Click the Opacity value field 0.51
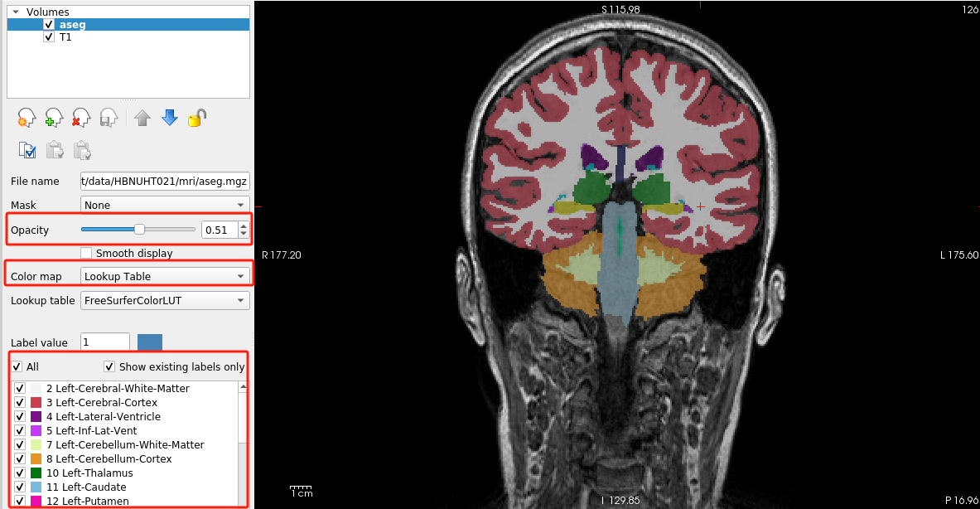Viewport: 980px width, 509px height. pos(220,230)
